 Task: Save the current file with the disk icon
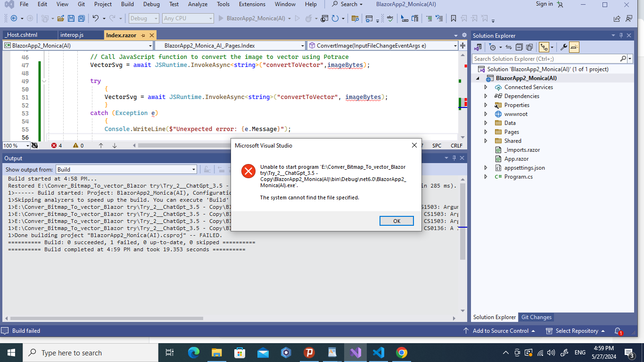tap(71, 18)
